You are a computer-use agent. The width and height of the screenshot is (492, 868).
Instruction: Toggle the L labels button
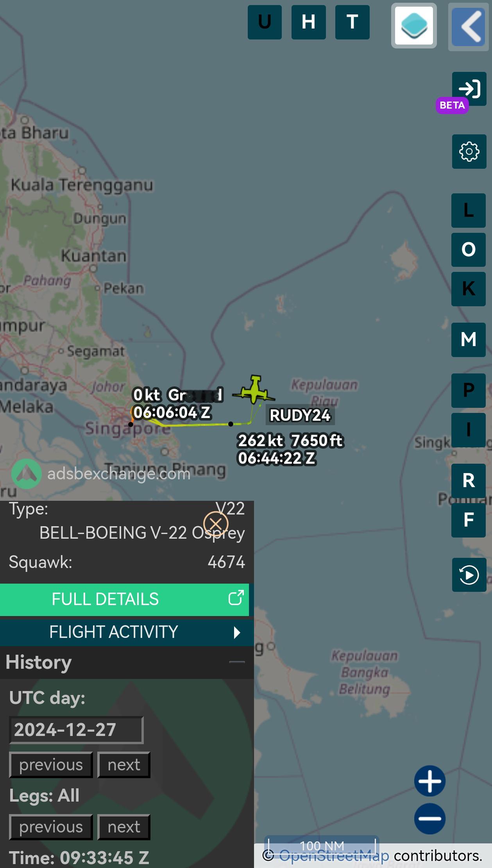click(469, 211)
